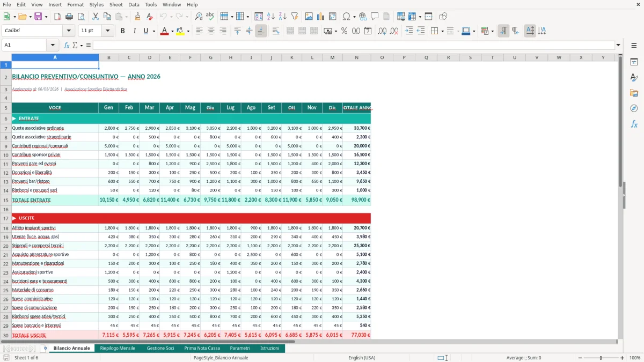Select column N header
The image size is (644, 362).
(357, 57)
